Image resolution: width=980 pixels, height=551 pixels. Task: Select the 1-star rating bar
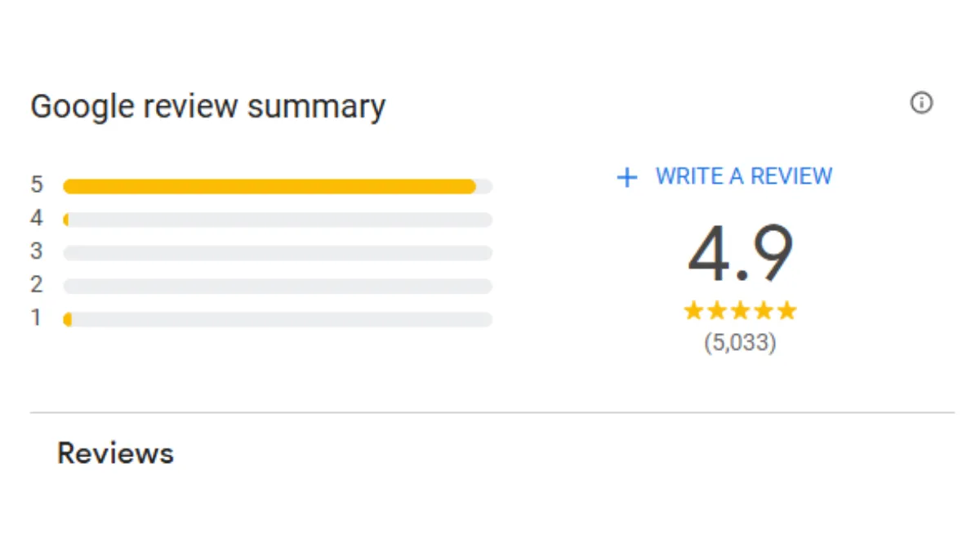[278, 319]
